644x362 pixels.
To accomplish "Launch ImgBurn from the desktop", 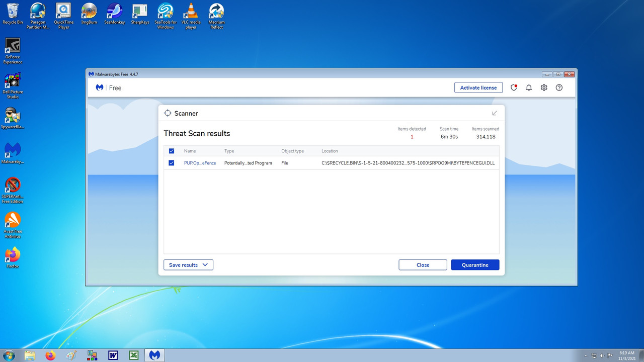I will [89, 14].
